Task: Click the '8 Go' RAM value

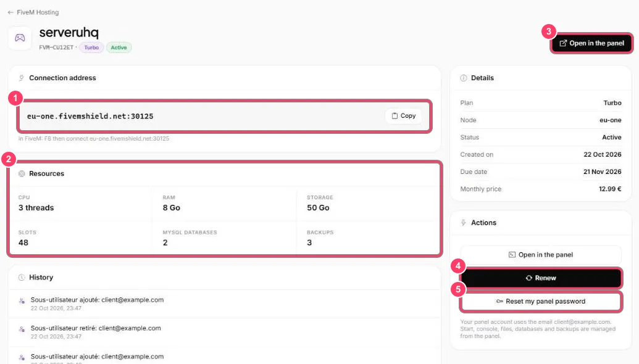Action: [172, 208]
